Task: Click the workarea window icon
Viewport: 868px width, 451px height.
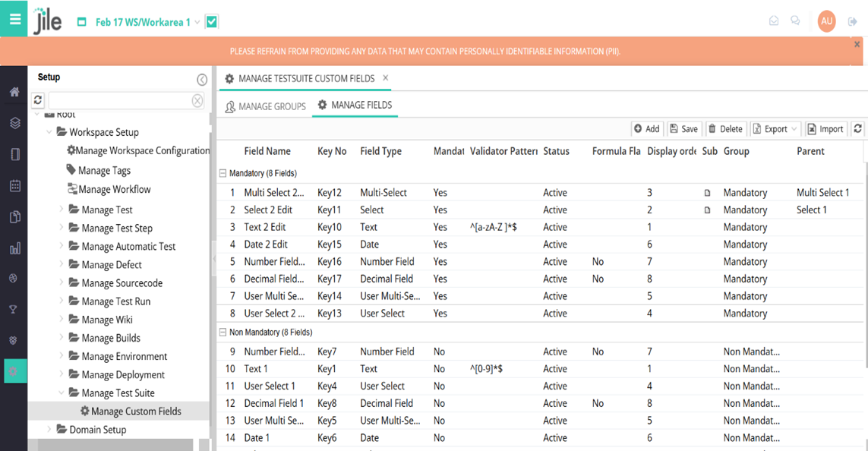Action: pos(81,22)
